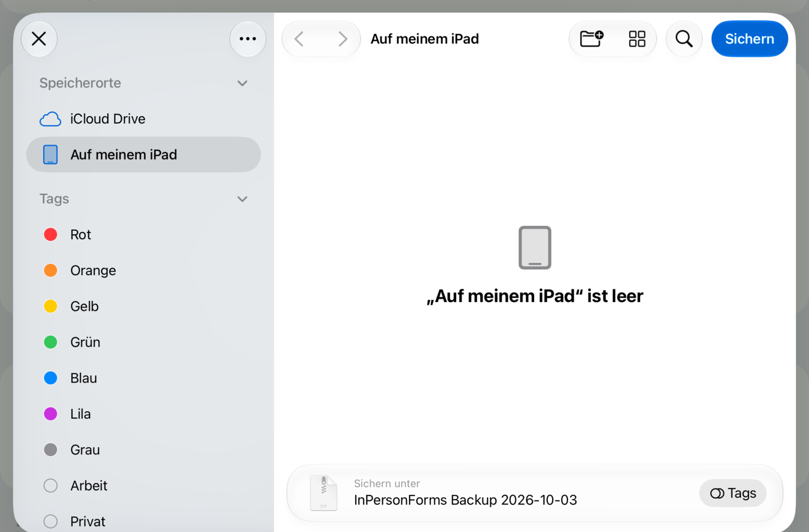Screen dimensions: 809x532
Task: Collapse the Tags section
Action: tap(242, 199)
